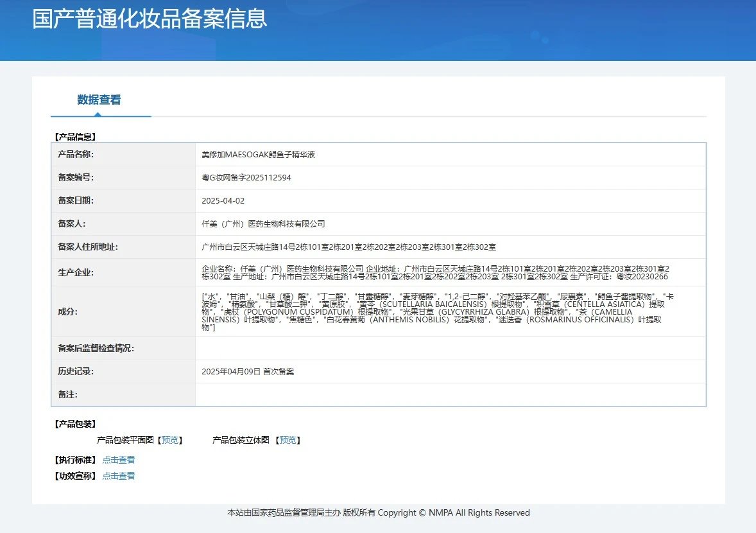Open the 点击查看 link beside 功效宣称

(119, 476)
